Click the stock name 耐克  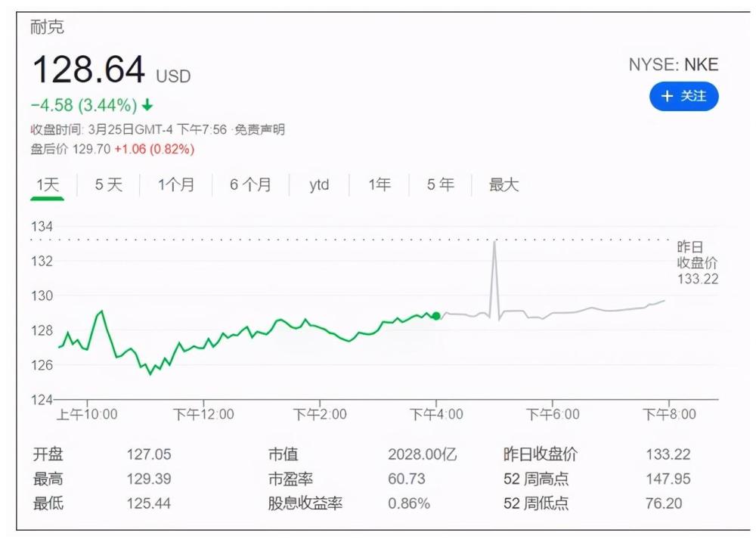[x=47, y=27]
